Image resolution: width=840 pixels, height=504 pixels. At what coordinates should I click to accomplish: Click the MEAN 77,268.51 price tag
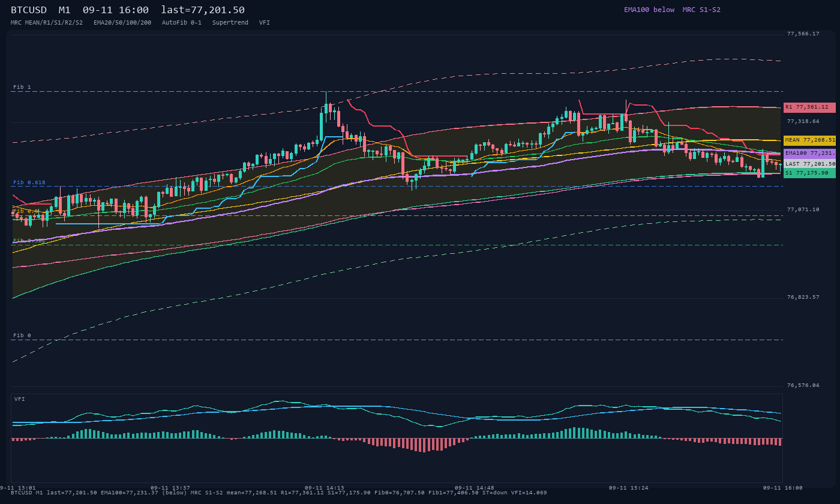click(809, 140)
